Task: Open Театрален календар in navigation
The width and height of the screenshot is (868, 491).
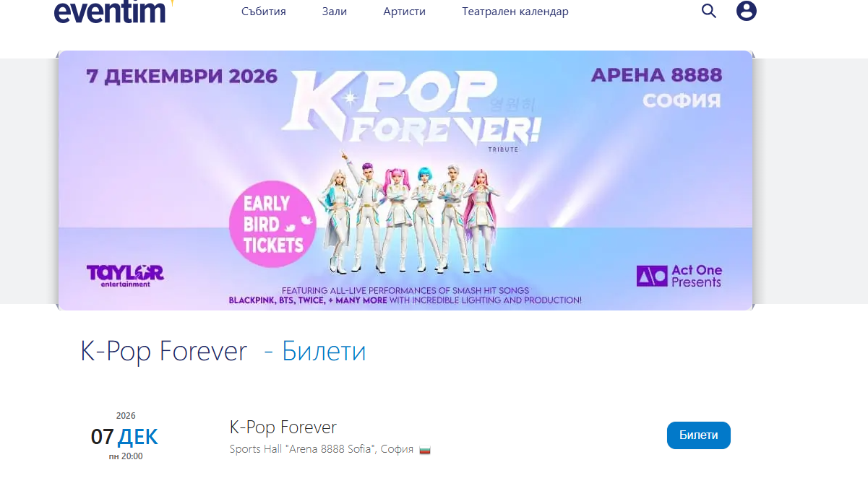Action: point(515,12)
